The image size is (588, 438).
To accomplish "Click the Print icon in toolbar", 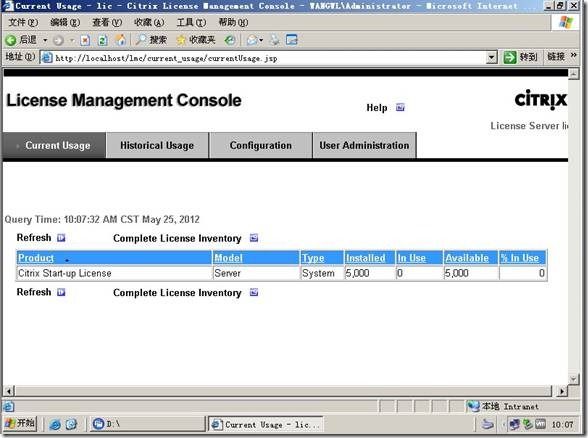I will point(275,40).
